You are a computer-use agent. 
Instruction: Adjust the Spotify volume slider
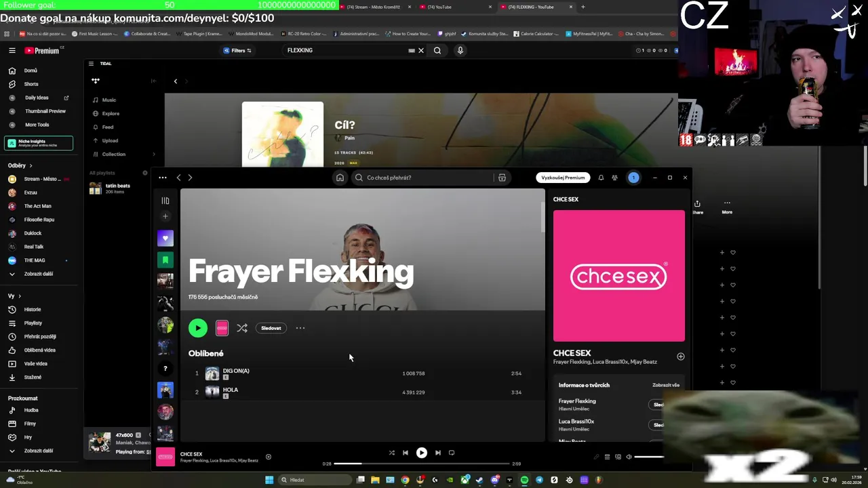tap(649, 457)
